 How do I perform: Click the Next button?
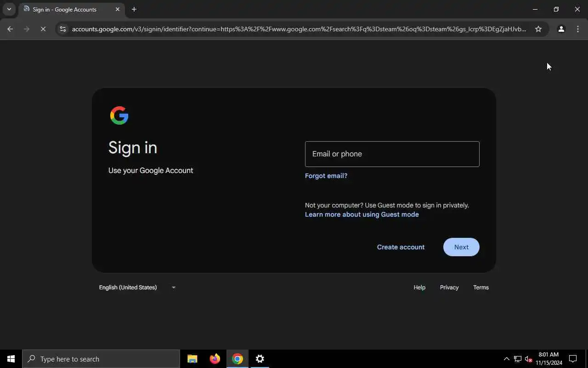coord(461,247)
